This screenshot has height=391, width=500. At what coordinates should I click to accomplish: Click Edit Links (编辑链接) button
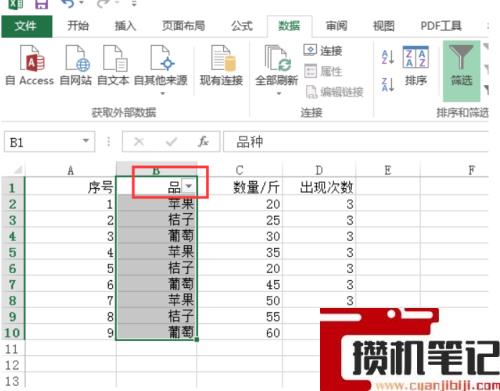pos(334,92)
